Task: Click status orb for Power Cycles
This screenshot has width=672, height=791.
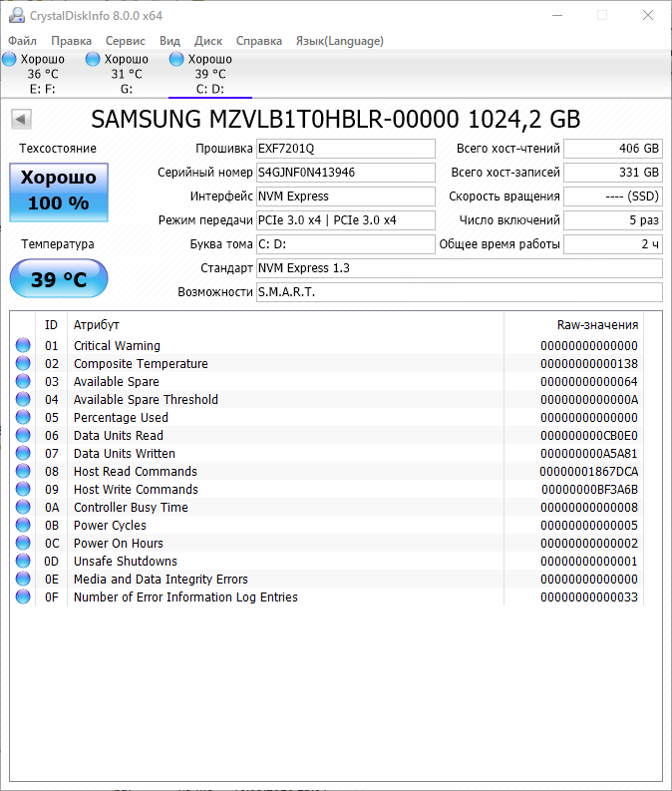Action: (23, 525)
